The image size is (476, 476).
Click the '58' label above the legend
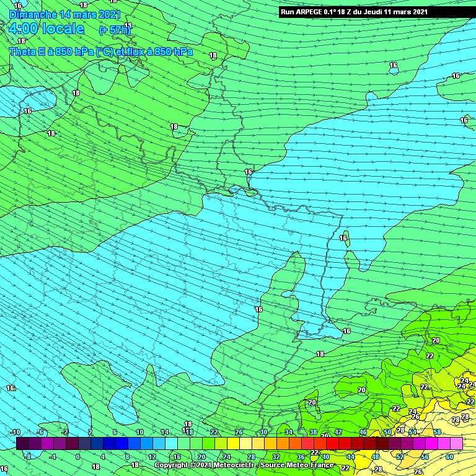tap(437, 432)
